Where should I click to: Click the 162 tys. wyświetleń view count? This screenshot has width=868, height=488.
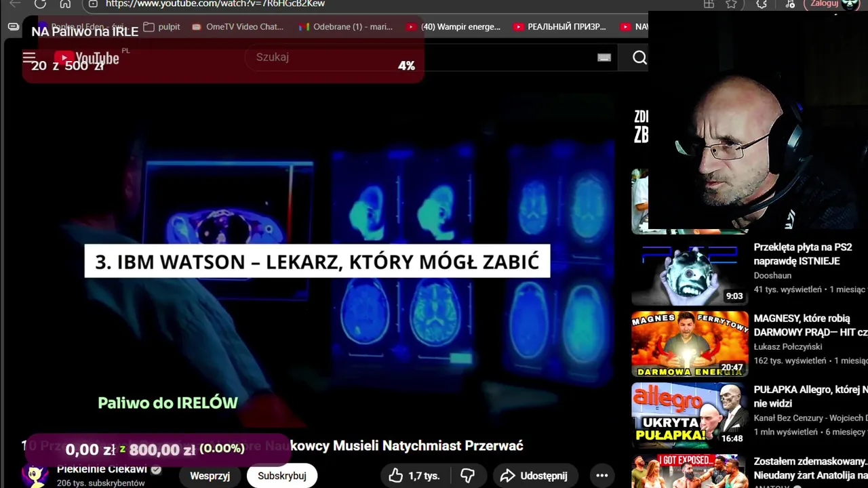tap(790, 361)
